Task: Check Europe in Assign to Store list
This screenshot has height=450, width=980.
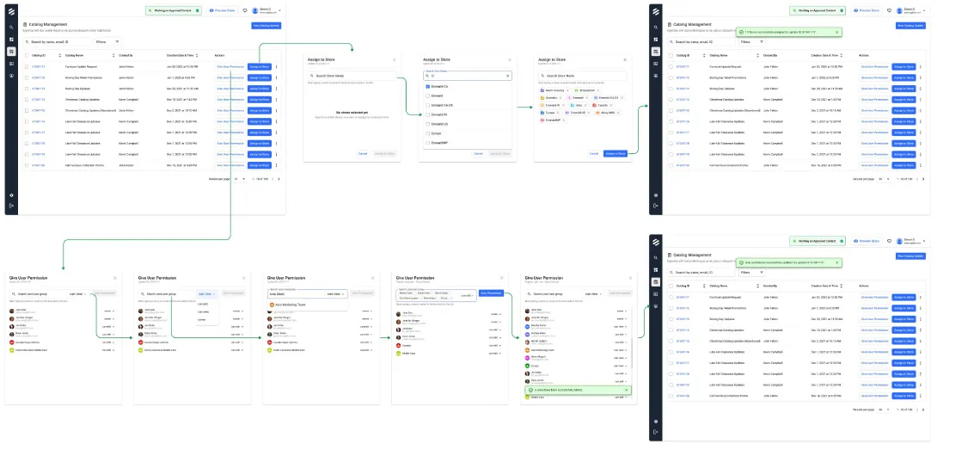Action: point(427,133)
